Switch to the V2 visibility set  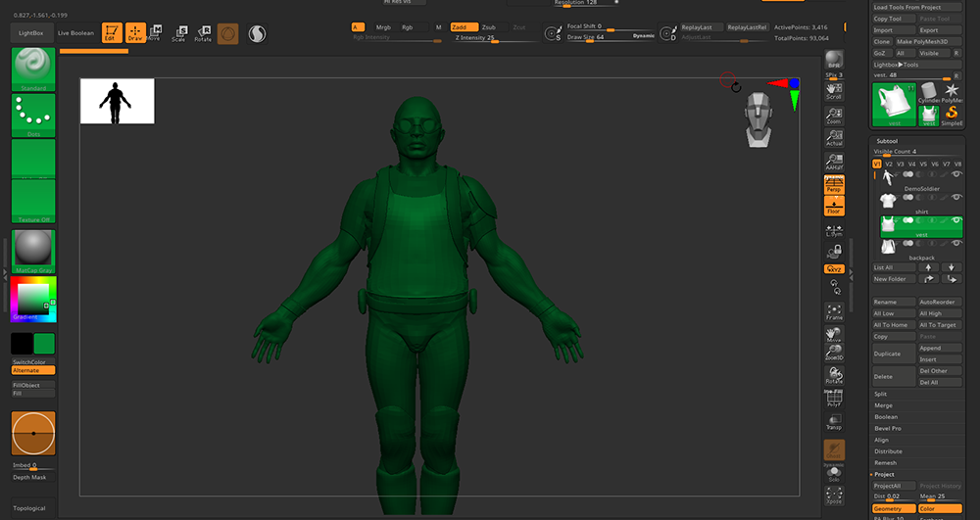[x=889, y=164]
